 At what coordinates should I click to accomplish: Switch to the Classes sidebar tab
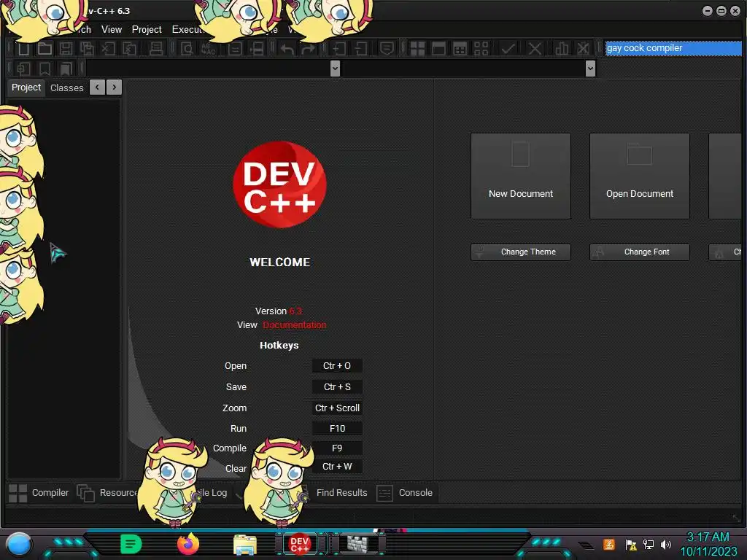coord(66,88)
